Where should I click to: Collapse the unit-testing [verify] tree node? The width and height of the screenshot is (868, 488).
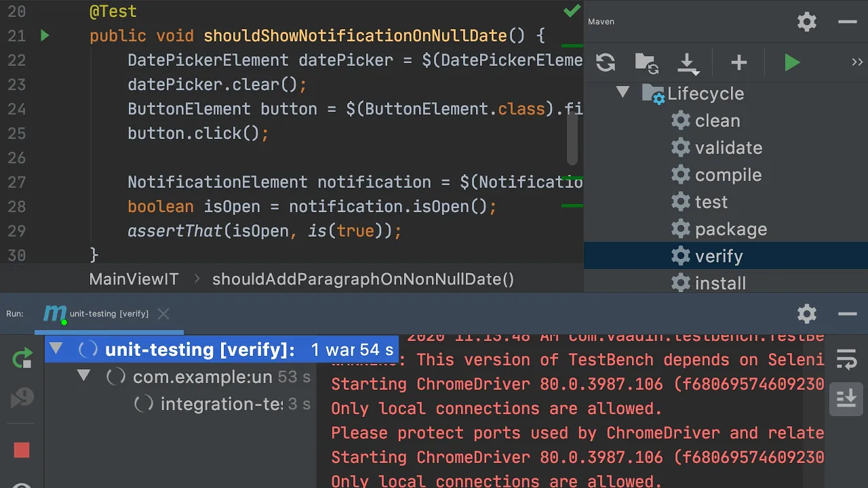click(x=56, y=349)
